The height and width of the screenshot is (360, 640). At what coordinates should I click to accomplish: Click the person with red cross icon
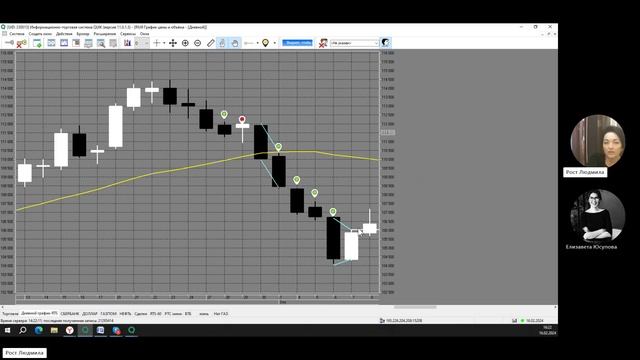323,43
